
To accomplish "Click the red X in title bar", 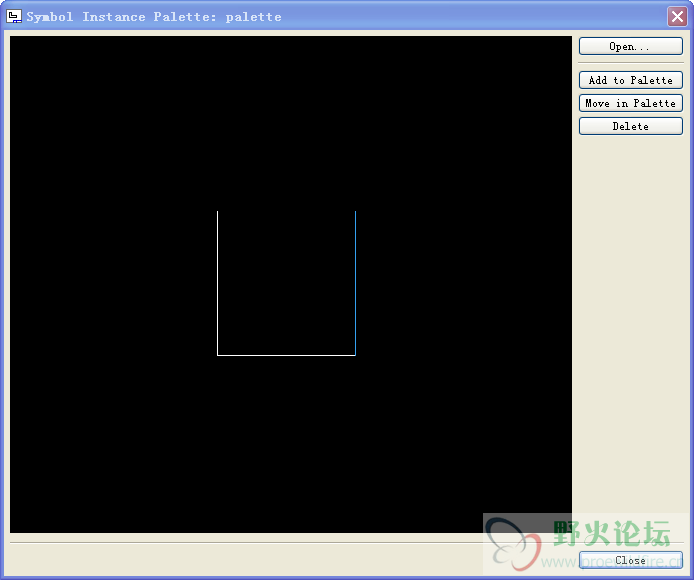I will (677, 17).
